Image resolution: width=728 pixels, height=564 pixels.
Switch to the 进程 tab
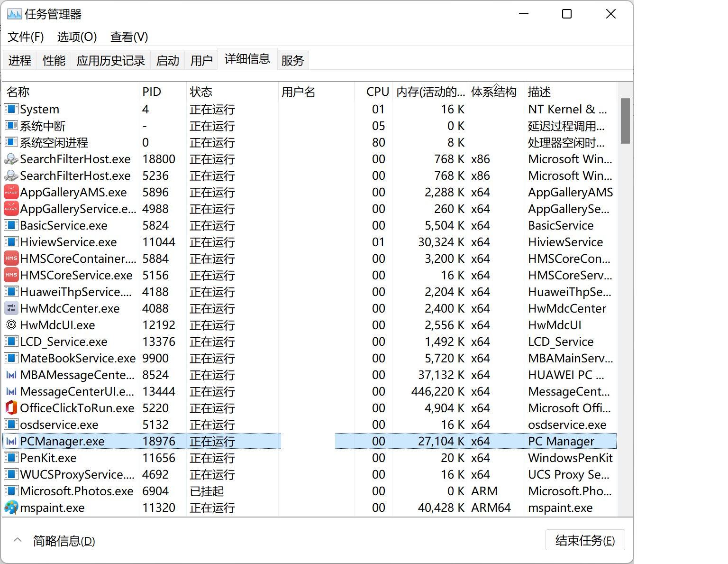(20, 61)
